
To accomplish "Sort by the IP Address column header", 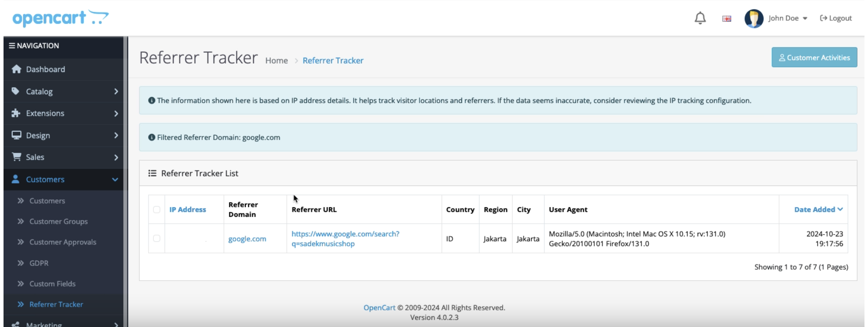I will tap(187, 209).
